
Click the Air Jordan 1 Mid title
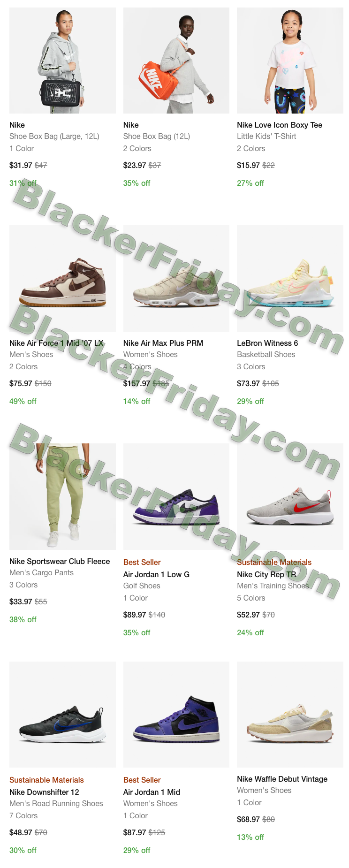tap(152, 792)
